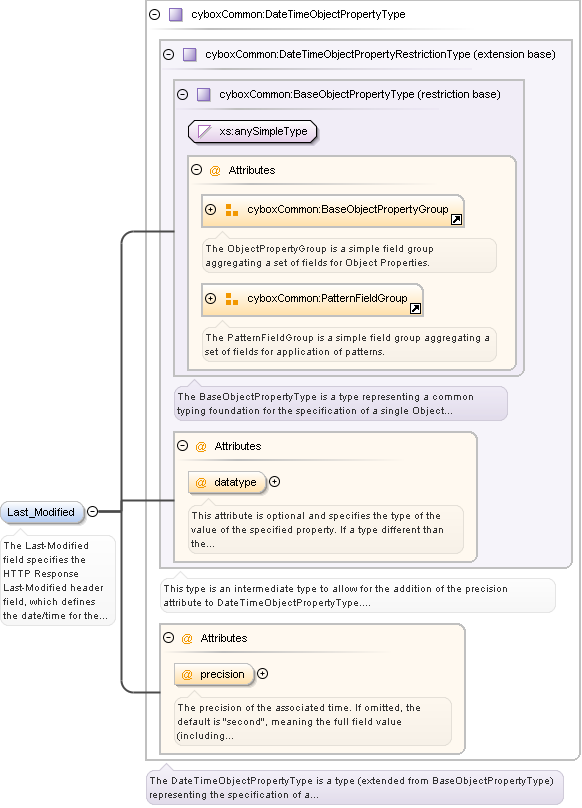Click the orange group icon for PatternFieldGroup
This screenshot has height=808, width=582.
232,299
